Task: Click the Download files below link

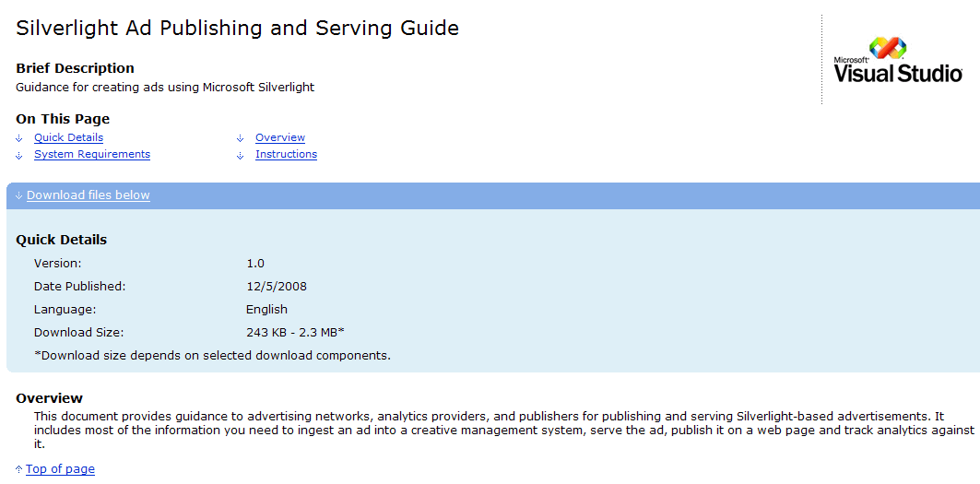Action: [x=89, y=195]
